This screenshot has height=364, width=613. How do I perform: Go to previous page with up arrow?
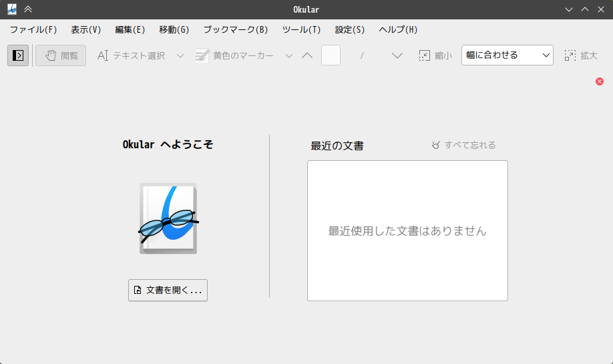[x=307, y=55]
